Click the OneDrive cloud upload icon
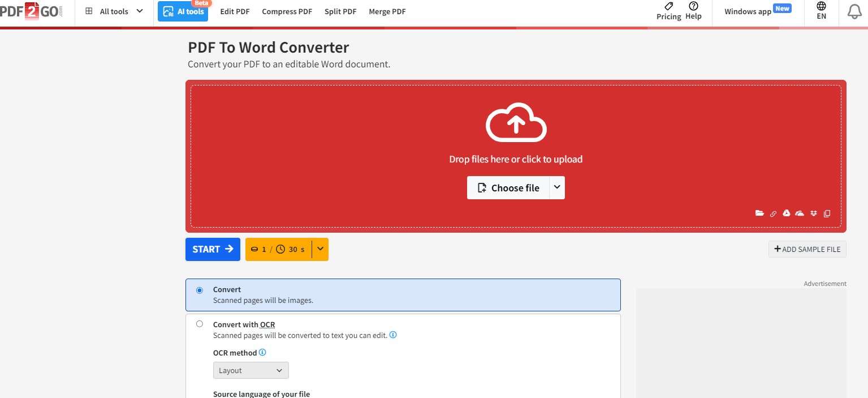868x398 pixels. pos(800,213)
